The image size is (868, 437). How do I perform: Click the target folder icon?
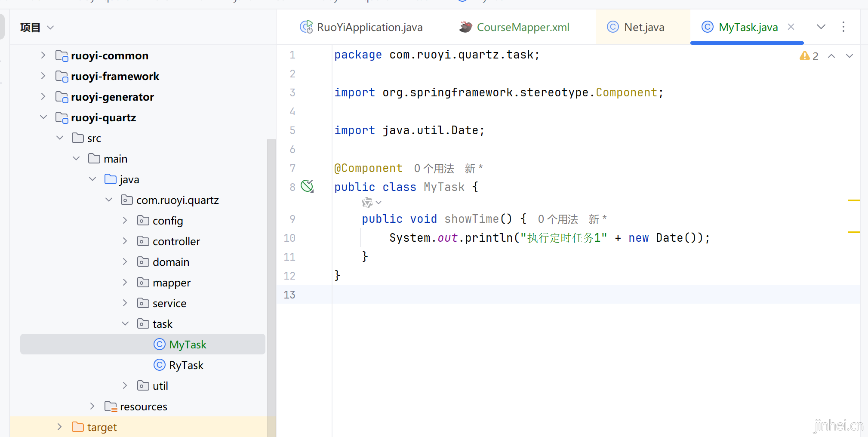pyautogui.click(x=78, y=427)
